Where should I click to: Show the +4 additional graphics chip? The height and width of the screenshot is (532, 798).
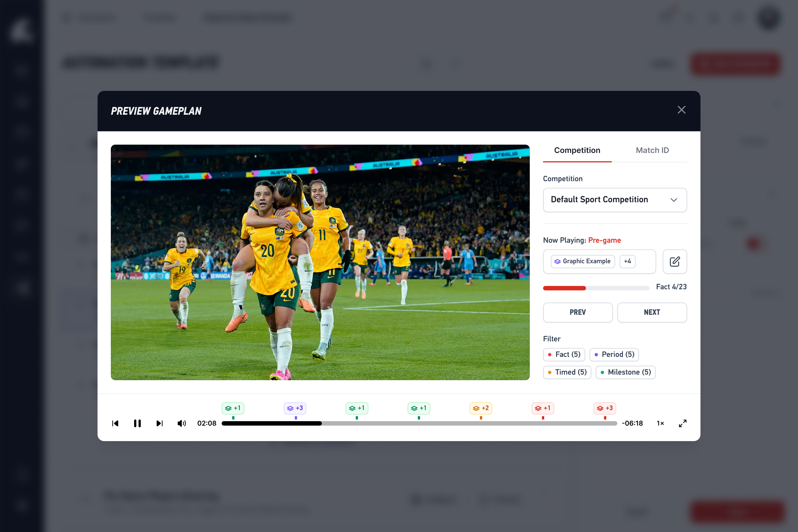coord(627,261)
